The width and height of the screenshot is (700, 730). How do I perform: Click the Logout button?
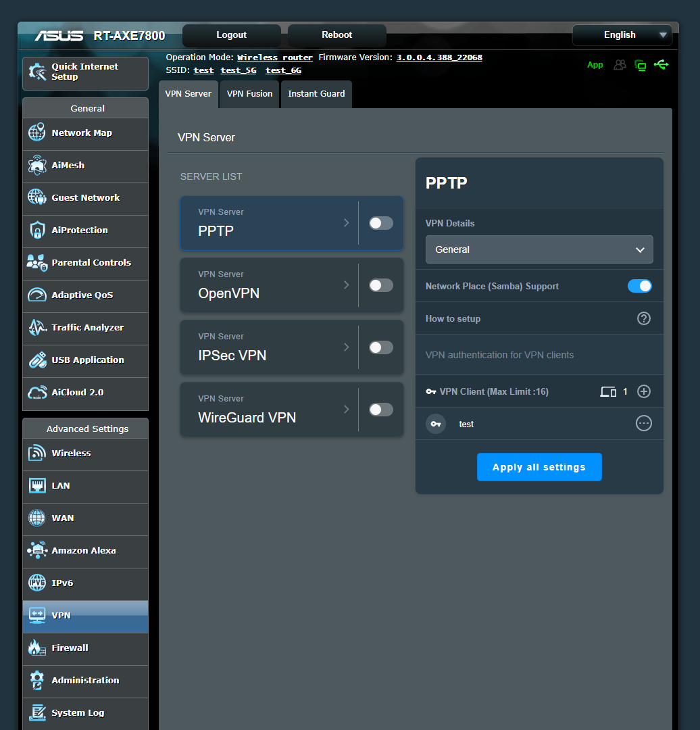tap(231, 35)
